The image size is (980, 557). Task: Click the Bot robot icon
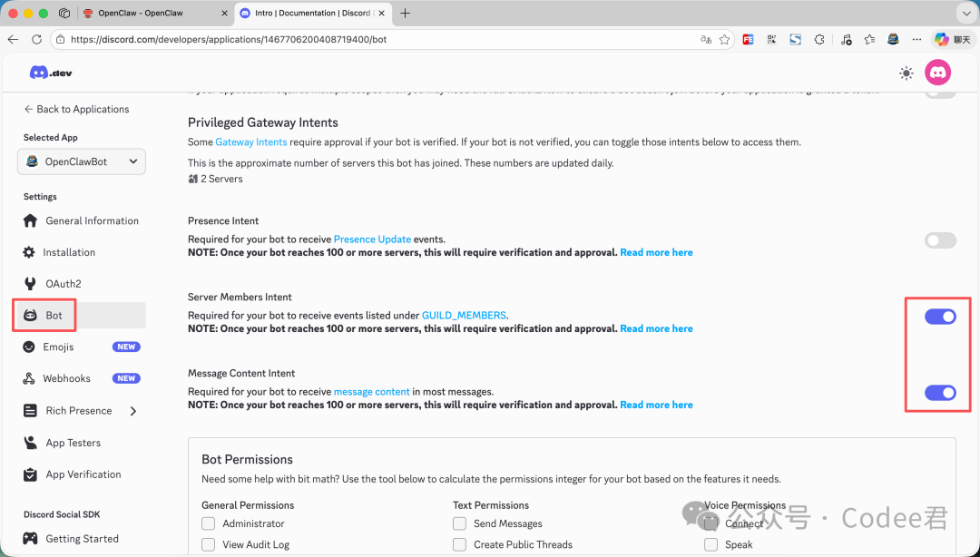(x=30, y=315)
